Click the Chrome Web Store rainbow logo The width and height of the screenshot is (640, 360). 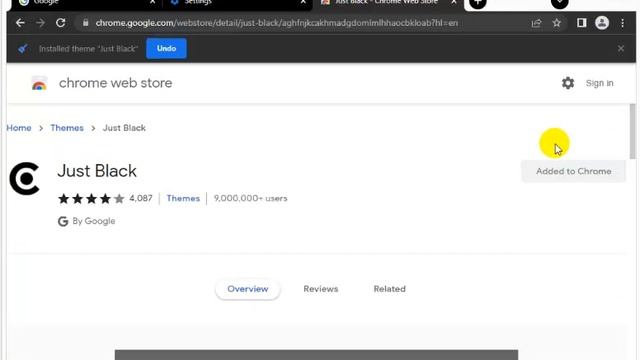[39, 83]
